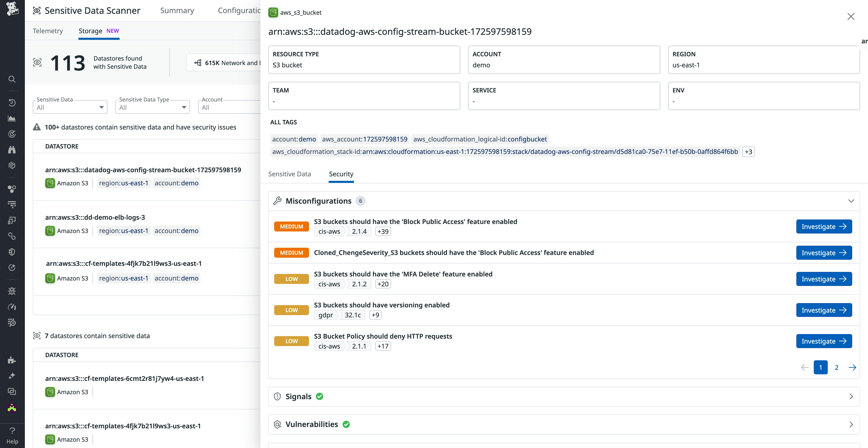
Task: Click the sidebar link chain icon
Action: point(12,236)
